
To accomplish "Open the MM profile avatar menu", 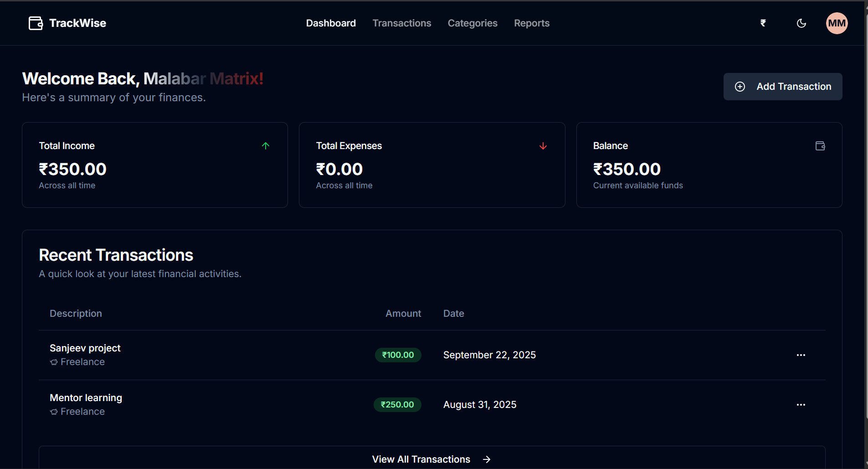I will coord(837,23).
